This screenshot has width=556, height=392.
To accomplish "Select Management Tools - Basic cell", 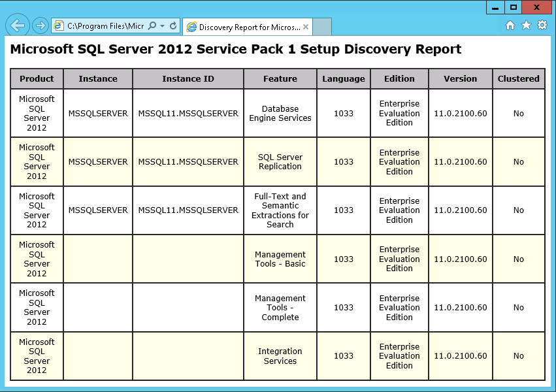I will click(x=280, y=259).
